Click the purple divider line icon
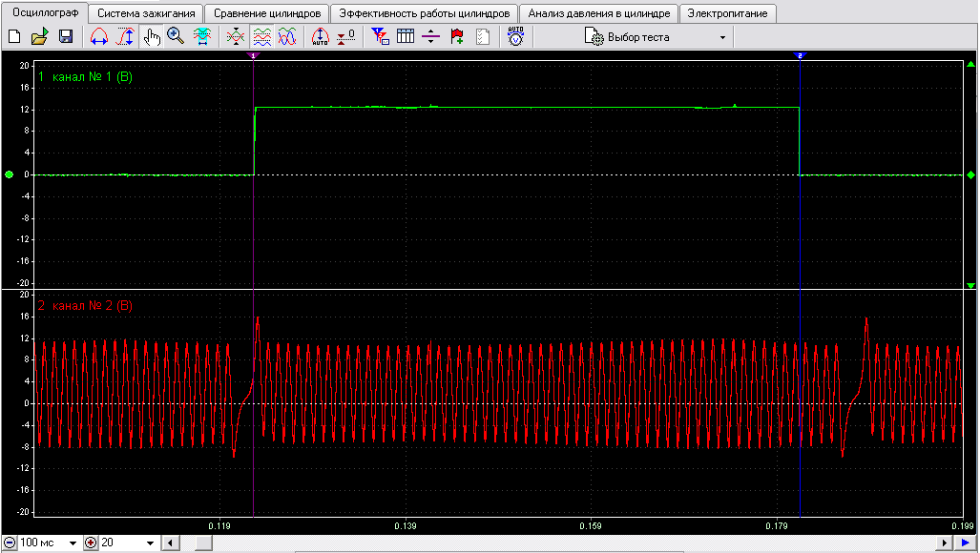980x553 pixels. [x=430, y=37]
